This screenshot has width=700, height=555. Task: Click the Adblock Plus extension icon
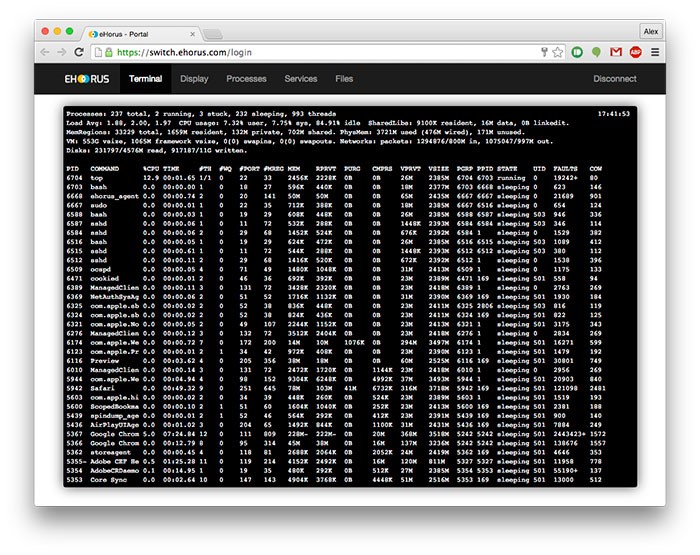635,52
